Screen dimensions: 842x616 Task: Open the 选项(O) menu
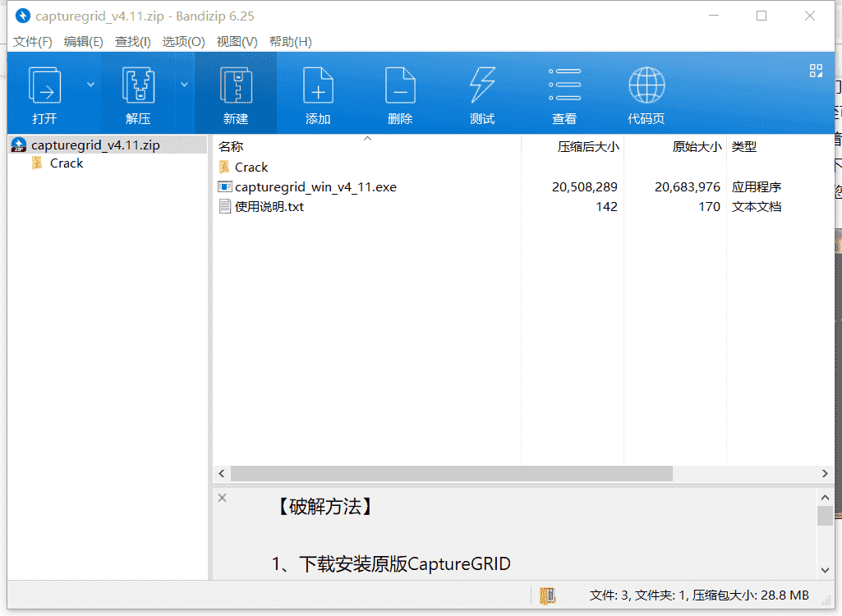pos(184,42)
